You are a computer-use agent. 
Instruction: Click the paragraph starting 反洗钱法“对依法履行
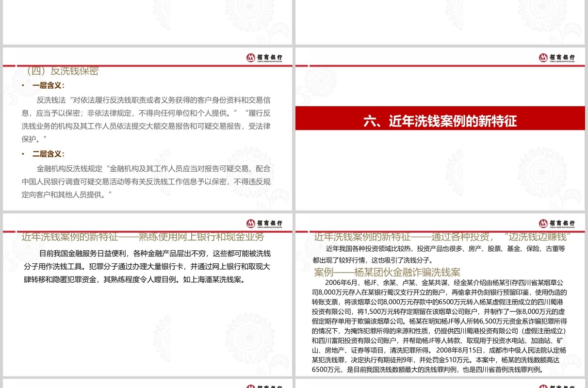(146, 120)
